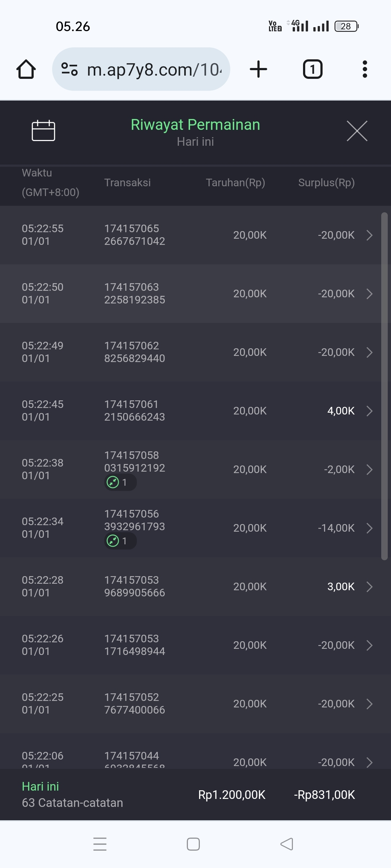Expand the 05:22:28 row with 3,00K surplus
This screenshot has width=391, height=868.
coord(369,587)
